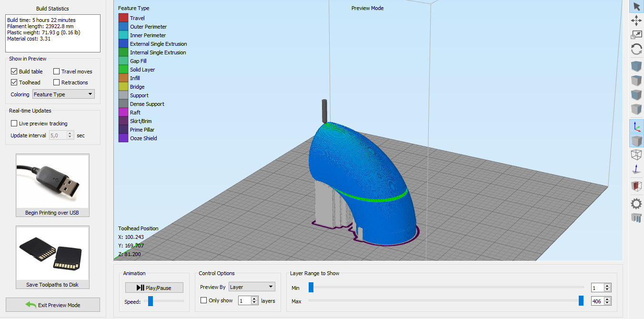Toggle solid model display icon
Image resolution: width=644 pixels, height=319 pixels.
click(x=636, y=140)
